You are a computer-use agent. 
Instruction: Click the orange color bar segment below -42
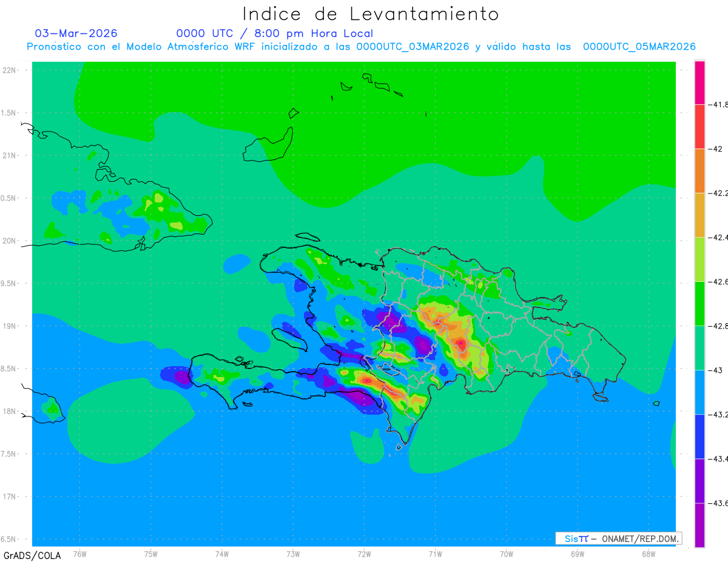699,171
